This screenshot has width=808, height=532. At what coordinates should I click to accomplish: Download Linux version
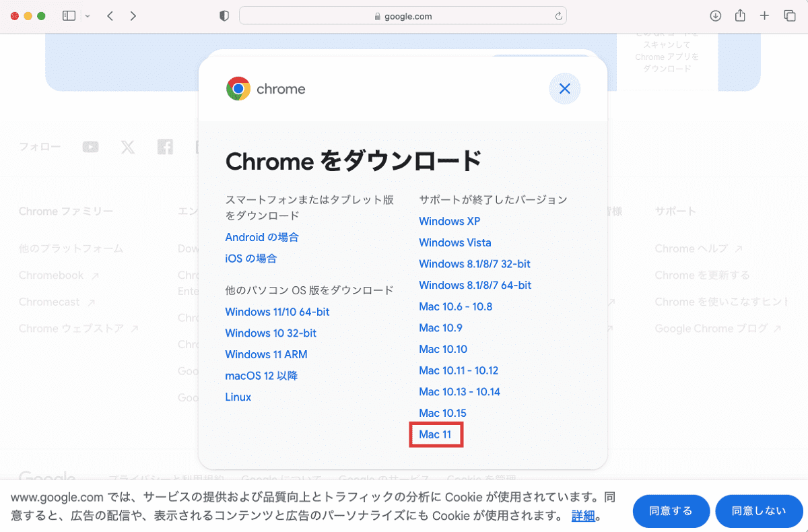tap(238, 397)
